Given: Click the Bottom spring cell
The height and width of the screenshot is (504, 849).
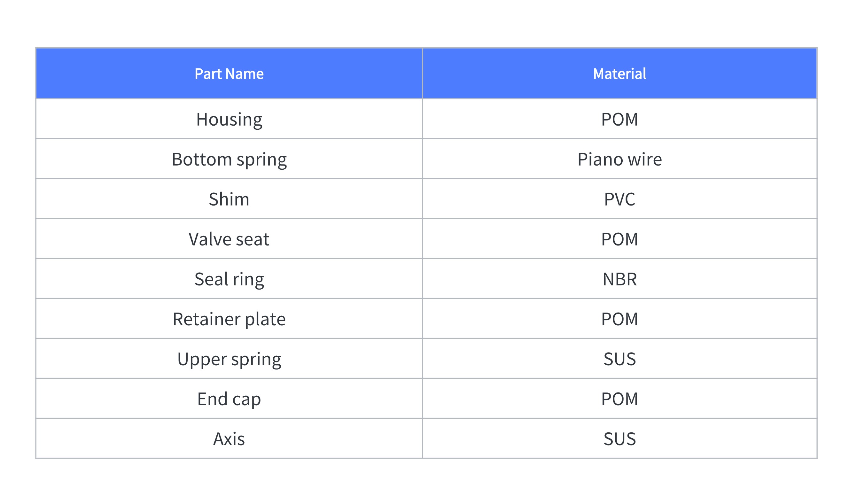Looking at the screenshot, I should pyautogui.click(x=229, y=159).
